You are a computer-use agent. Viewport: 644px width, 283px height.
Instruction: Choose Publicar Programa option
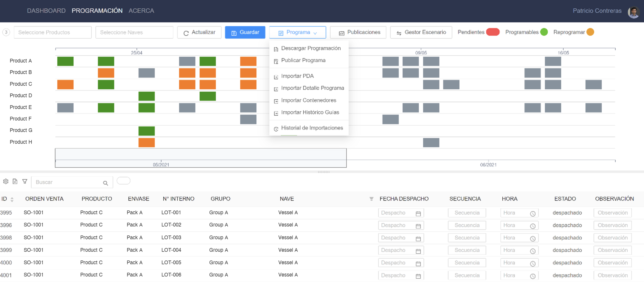[309, 60]
